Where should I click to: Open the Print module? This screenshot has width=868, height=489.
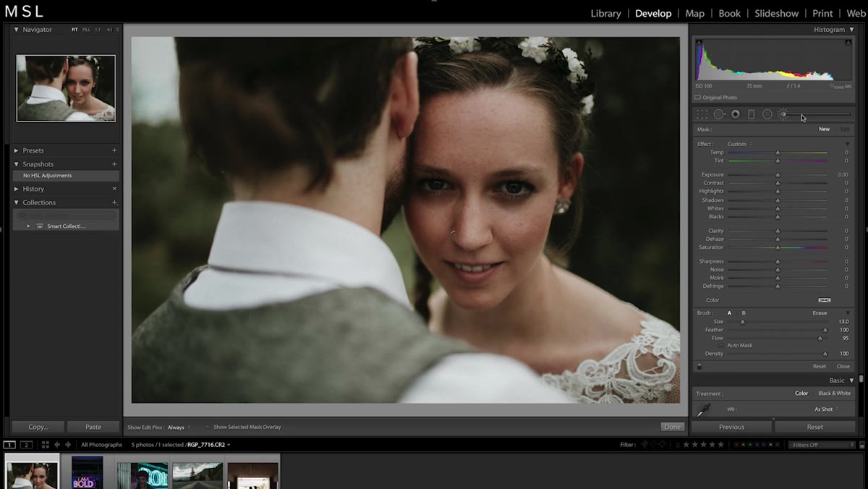[x=822, y=13]
